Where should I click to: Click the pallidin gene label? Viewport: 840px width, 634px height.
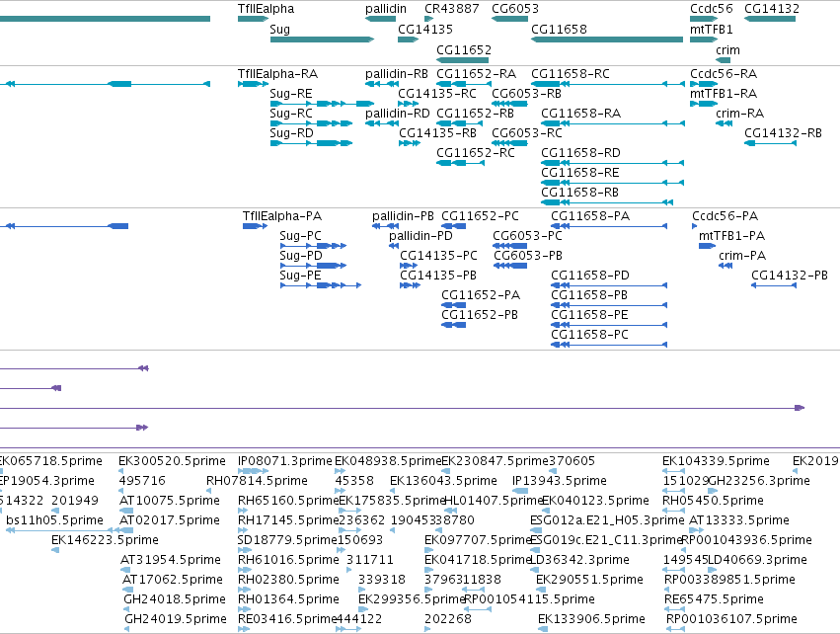pyautogui.click(x=386, y=9)
